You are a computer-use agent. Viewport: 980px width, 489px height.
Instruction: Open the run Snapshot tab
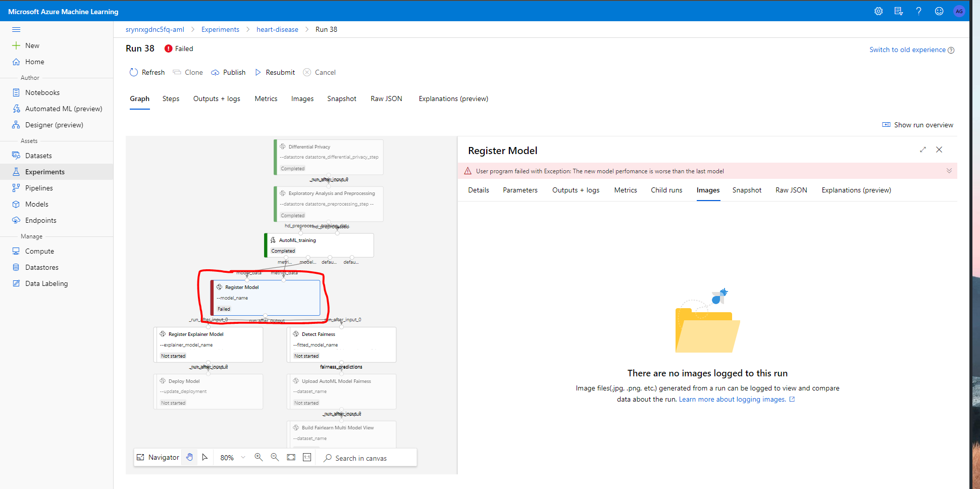342,99
